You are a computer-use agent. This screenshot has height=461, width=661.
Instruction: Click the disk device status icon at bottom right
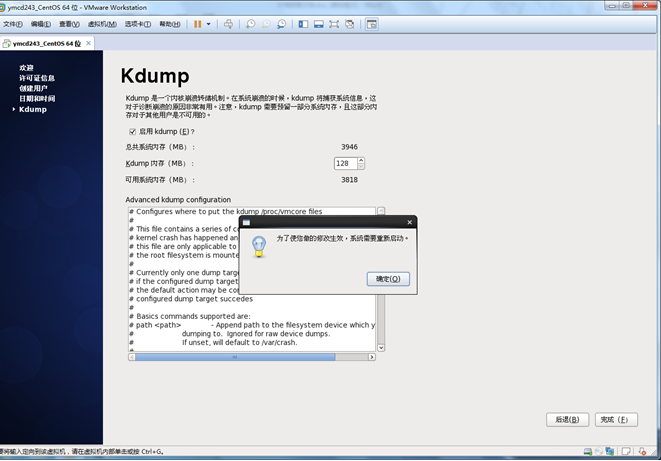tap(588, 451)
